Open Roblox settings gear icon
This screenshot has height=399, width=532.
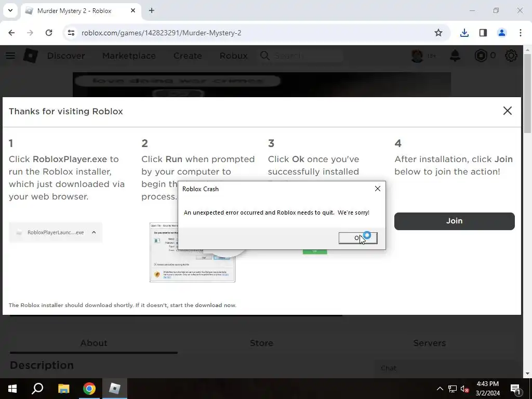(x=511, y=56)
